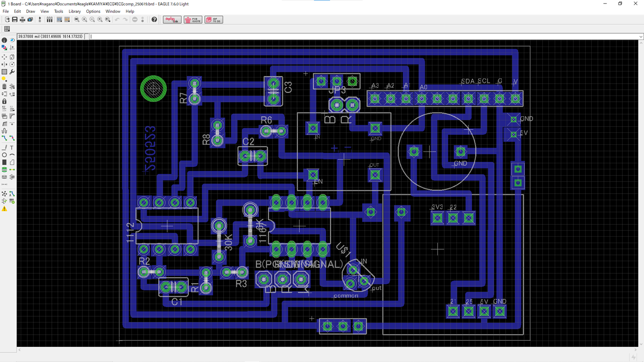Select the Route trace tool
This screenshot has width=644, height=362.
pos(4,138)
